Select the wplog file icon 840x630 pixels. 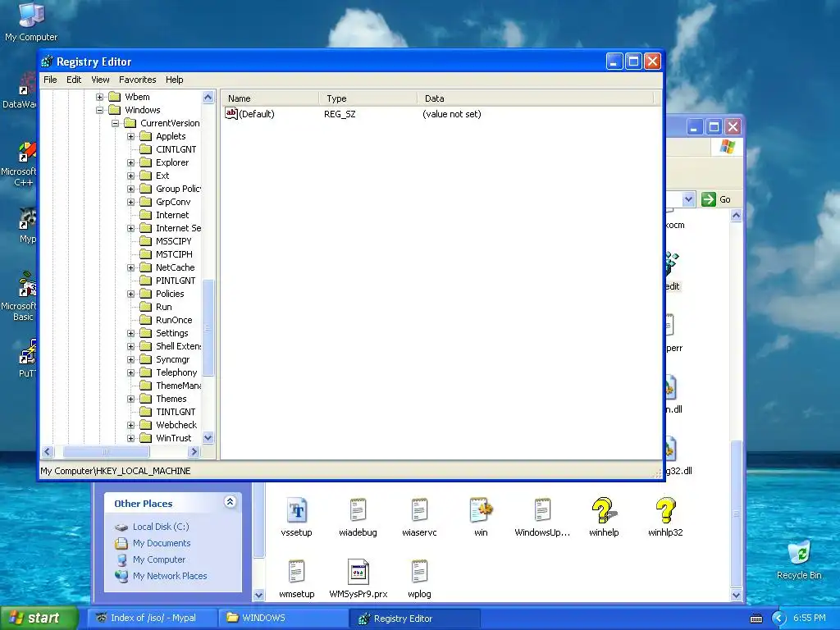click(419, 572)
